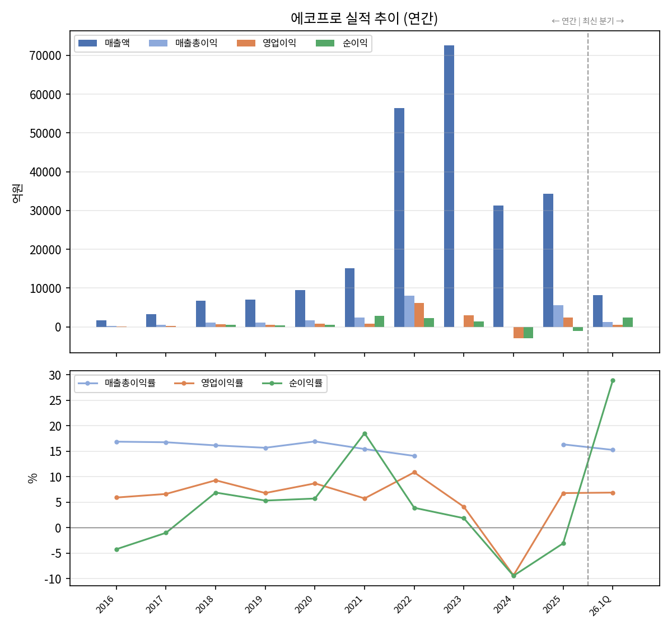Click the 순이익률 peak point at 2021
The height and width of the screenshot is (630, 672).
[365, 433]
